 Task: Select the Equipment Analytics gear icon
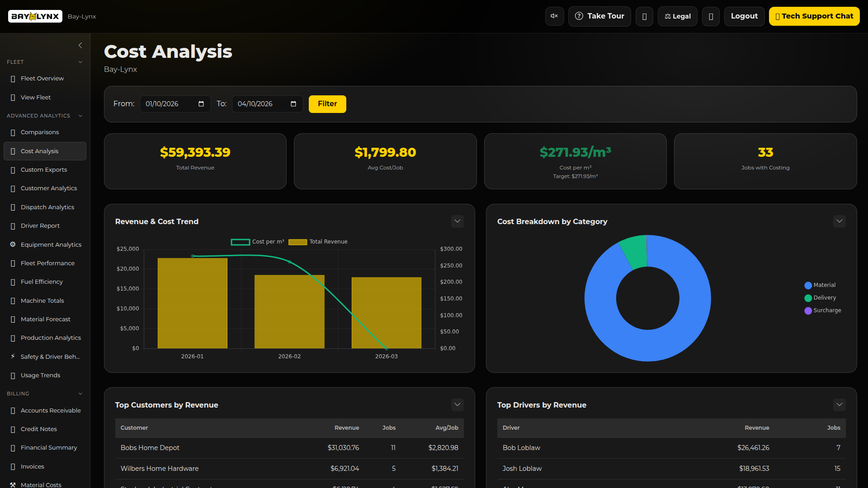pyautogui.click(x=12, y=244)
